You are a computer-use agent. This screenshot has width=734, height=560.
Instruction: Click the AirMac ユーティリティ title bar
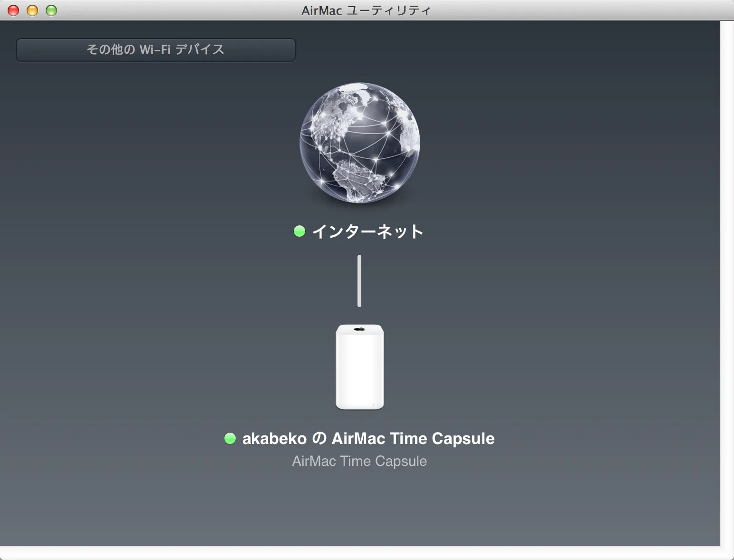point(366,10)
